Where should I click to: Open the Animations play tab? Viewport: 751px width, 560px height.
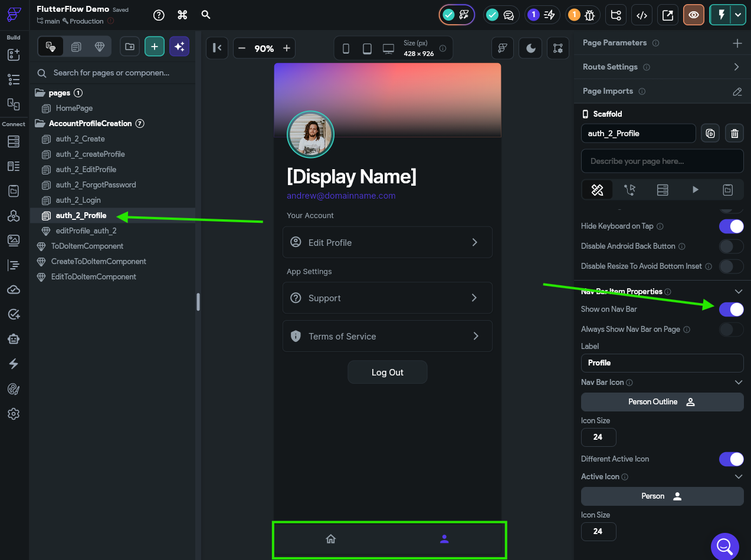pyautogui.click(x=696, y=190)
